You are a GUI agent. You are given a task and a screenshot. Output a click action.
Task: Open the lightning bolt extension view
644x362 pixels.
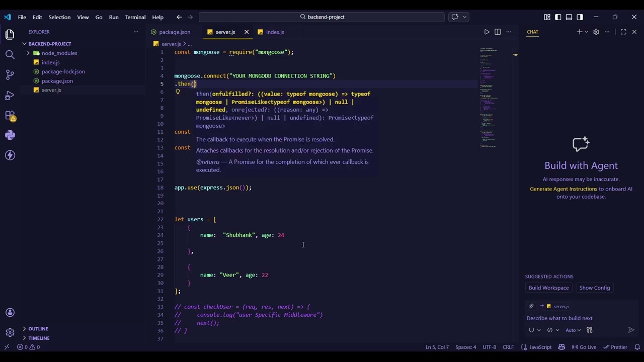tap(10, 155)
